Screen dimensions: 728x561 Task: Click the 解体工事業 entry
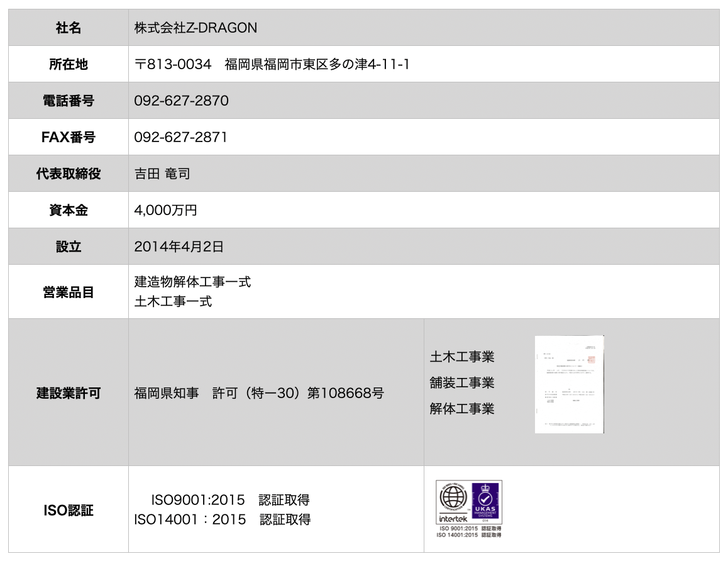[x=462, y=409]
